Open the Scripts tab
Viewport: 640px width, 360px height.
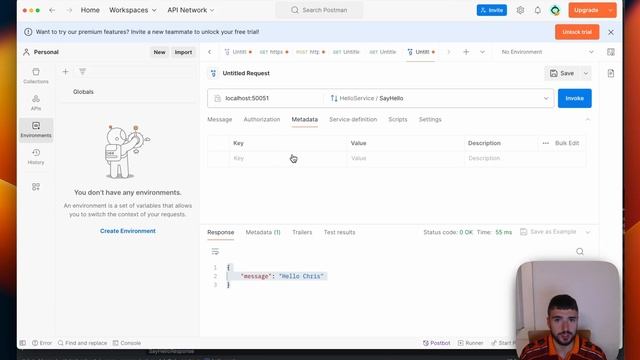click(398, 120)
